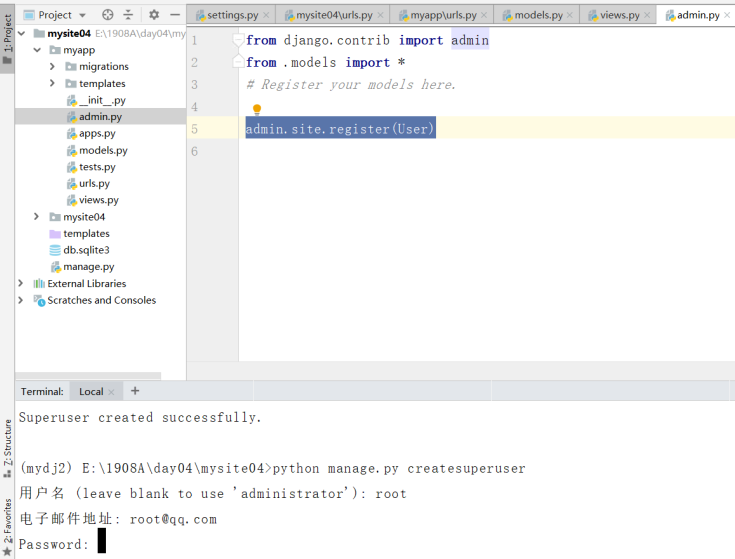Fold imports with line 1 fold marker
This screenshot has width=735, height=559.
coord(238,40)
